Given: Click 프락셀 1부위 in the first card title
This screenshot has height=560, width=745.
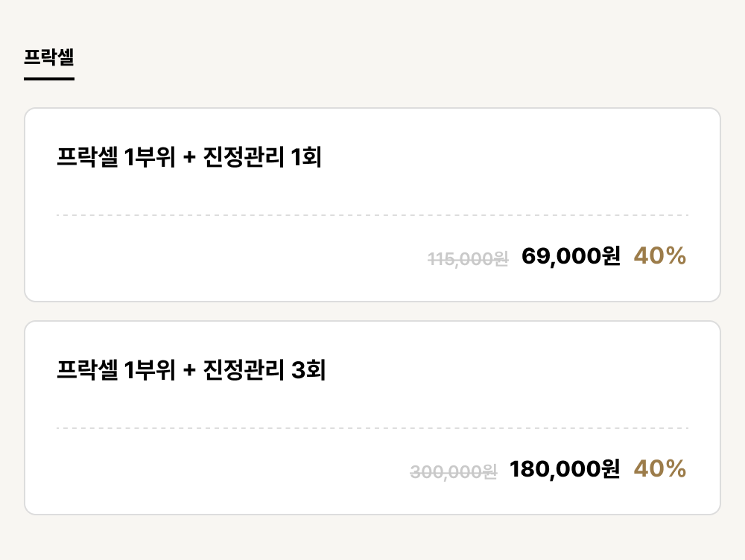Looking at the screenshot, I should [x=116, y=156].
